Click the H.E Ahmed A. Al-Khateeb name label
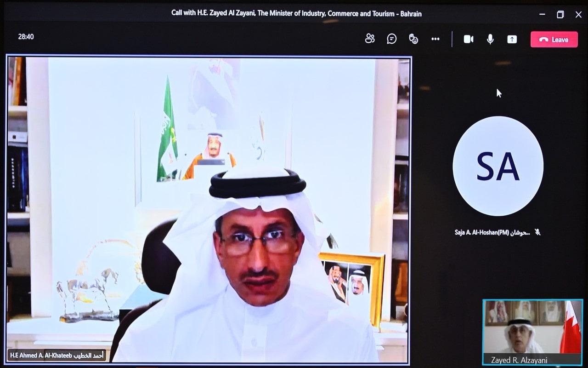 pos(57,355)
